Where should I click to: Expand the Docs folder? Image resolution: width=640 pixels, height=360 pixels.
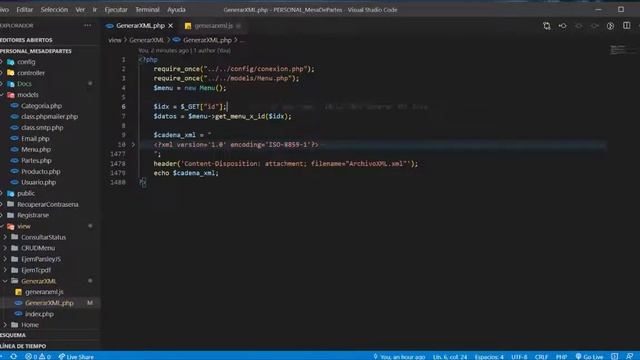pos(24,84)
